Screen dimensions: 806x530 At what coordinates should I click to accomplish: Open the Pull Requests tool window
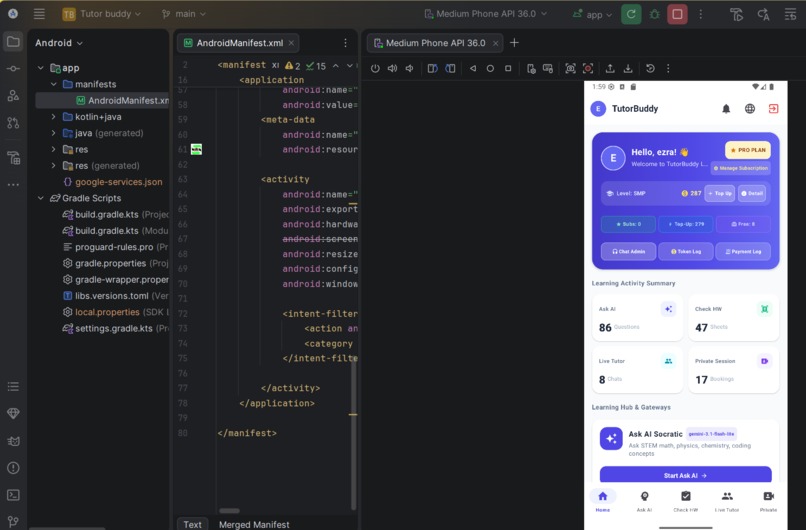point(13,122)
